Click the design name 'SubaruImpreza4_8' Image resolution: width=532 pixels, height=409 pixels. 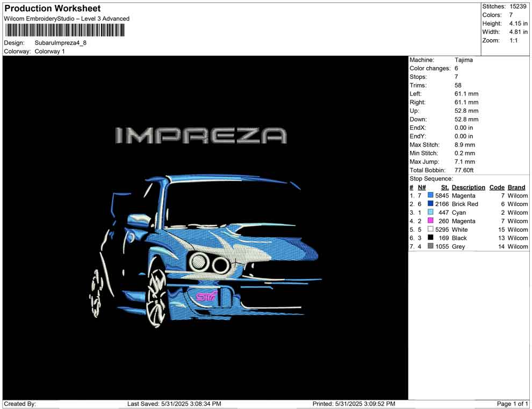60,43
